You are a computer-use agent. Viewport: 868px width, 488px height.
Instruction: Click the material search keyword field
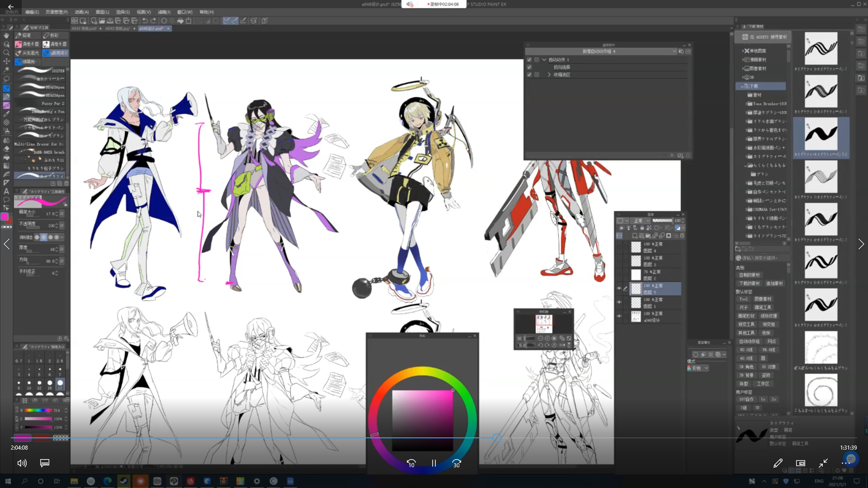pyautogui.click(x=763, y=258)
